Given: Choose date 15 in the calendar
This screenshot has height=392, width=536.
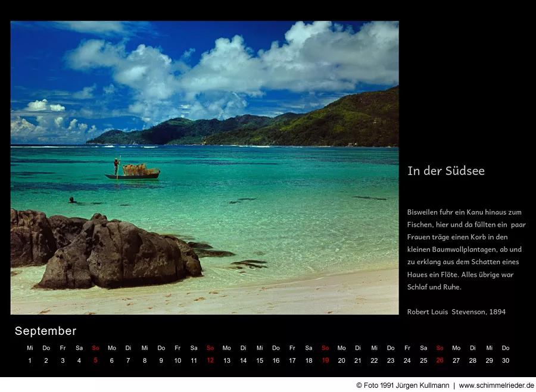Looking at the screenshot, I should (x=260, y=360).
